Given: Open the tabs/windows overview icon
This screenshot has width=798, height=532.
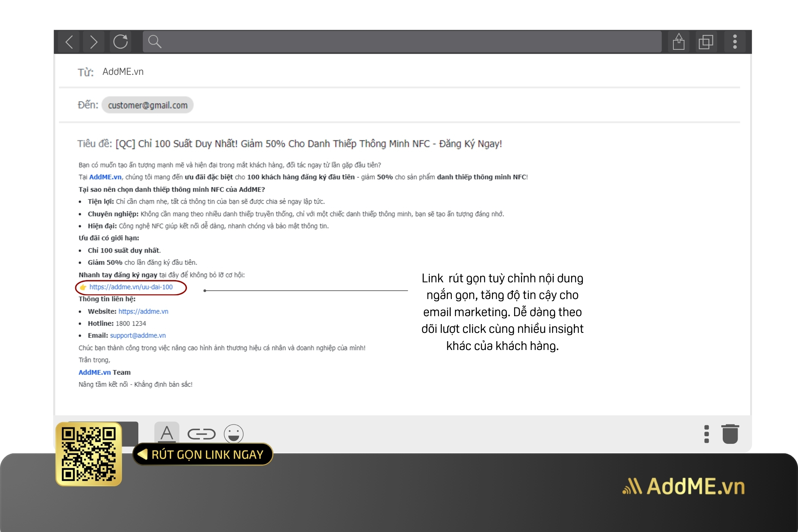Looking at the screenshot, I should pyautogui.click(x=706, y=42).
